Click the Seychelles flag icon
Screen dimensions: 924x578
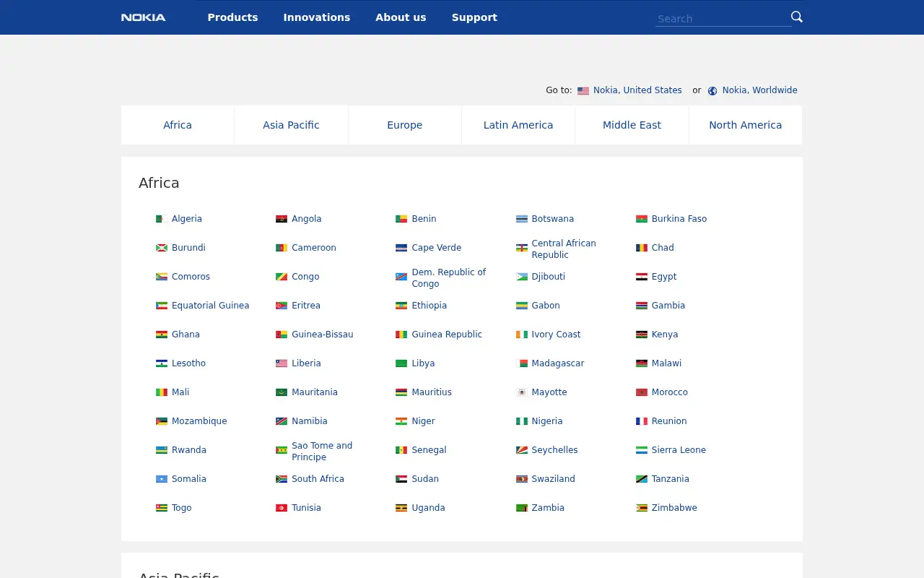[x=522, y=450]
